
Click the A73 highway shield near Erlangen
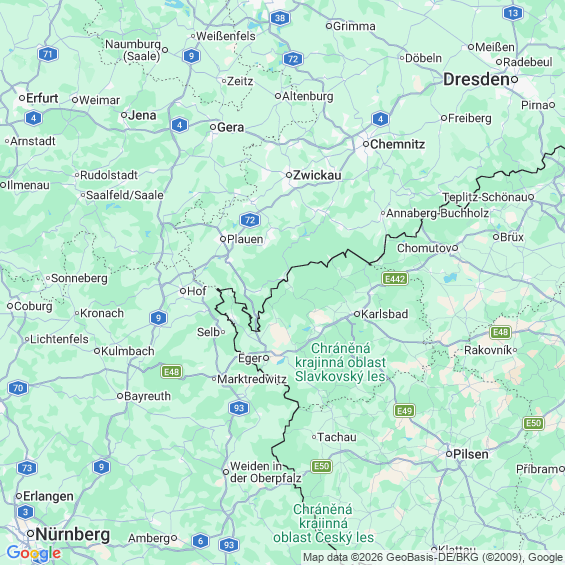tap(27, 468)
